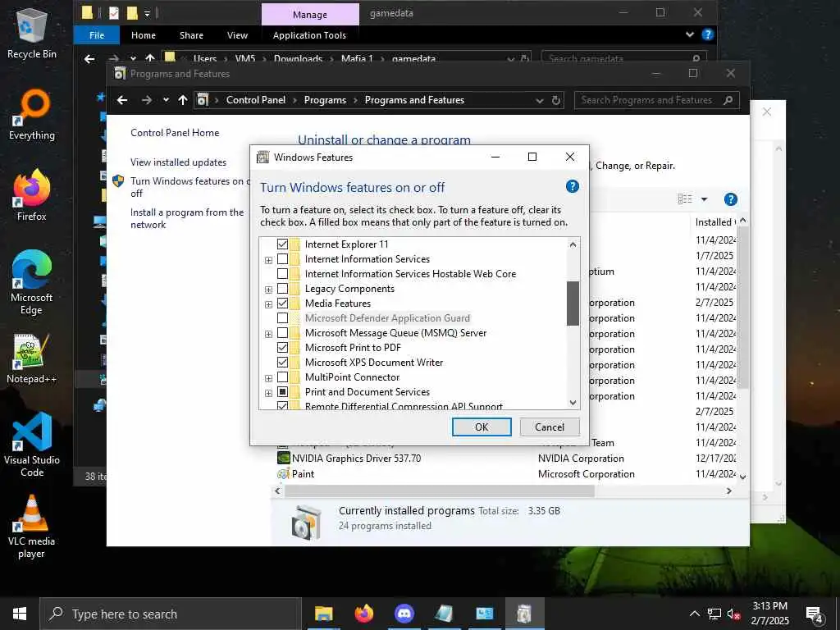Launch Everything search desktop icon
The image size is (840, 630).
point(32,115)
